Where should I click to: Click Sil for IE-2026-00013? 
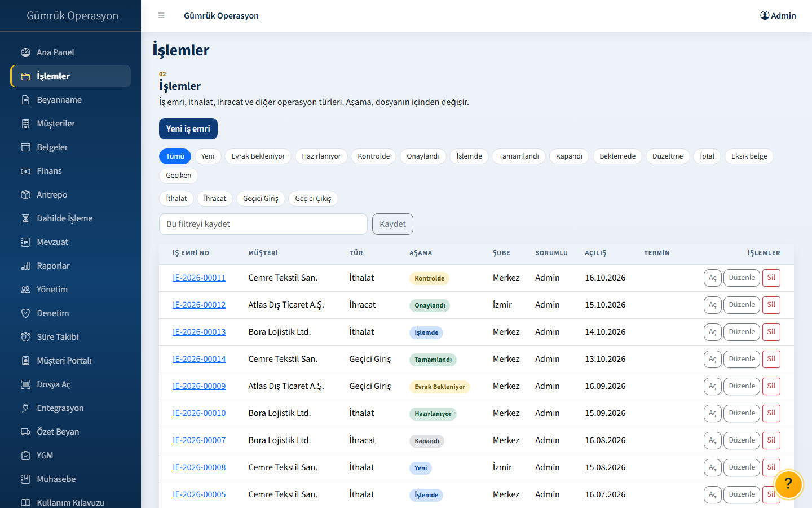tap(771, 332)
